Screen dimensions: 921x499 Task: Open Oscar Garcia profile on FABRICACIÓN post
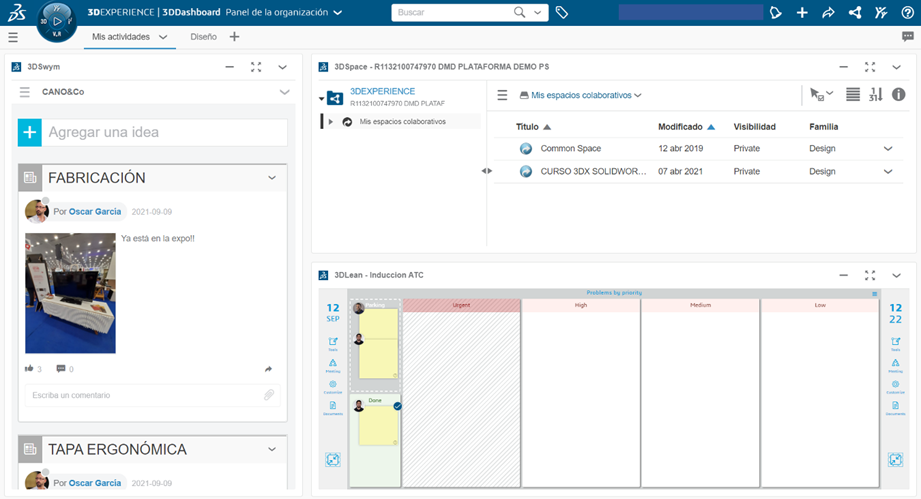click(95, 211)
